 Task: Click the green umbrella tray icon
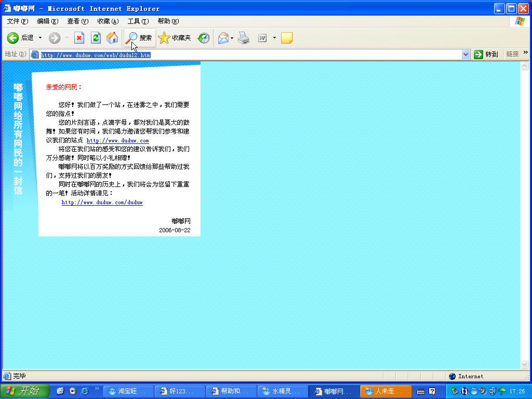tap(502, 391)
